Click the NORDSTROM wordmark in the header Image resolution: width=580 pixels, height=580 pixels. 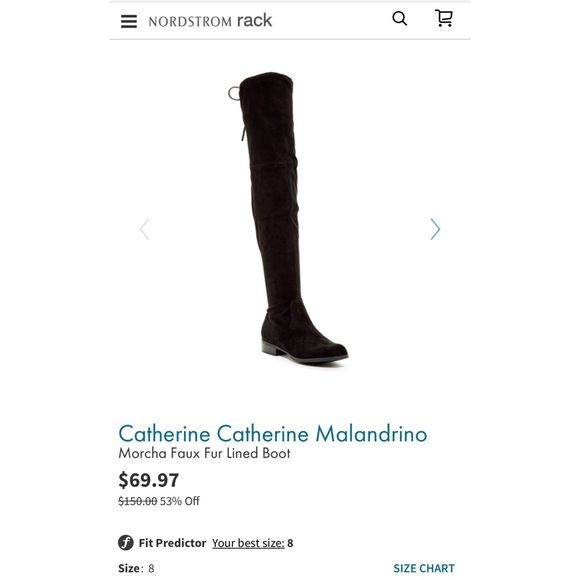[x=190, y=22]
